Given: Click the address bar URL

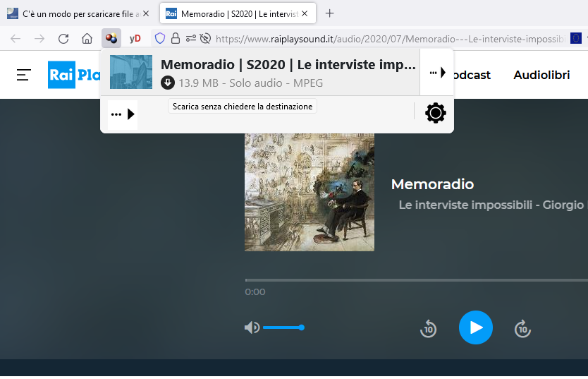Looking at the screenshot, I should pos(390,39).
